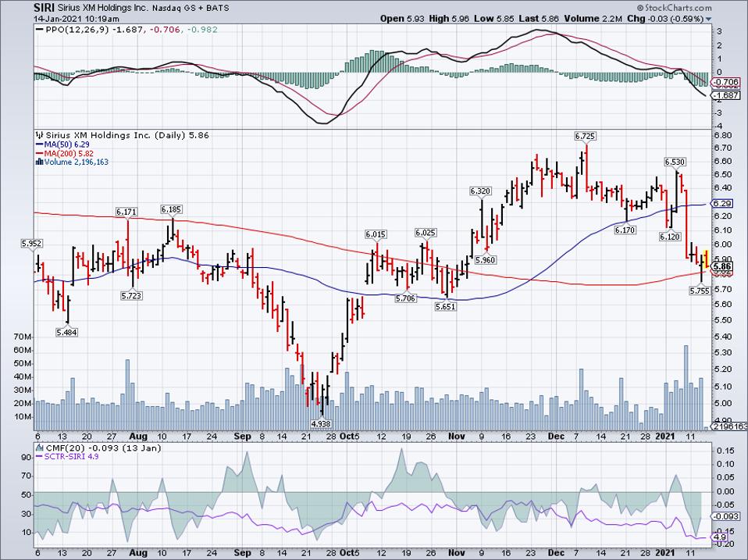Select the PPO(12,26,9) indicator label
This screenshot has height=560, width=748.
78,30
